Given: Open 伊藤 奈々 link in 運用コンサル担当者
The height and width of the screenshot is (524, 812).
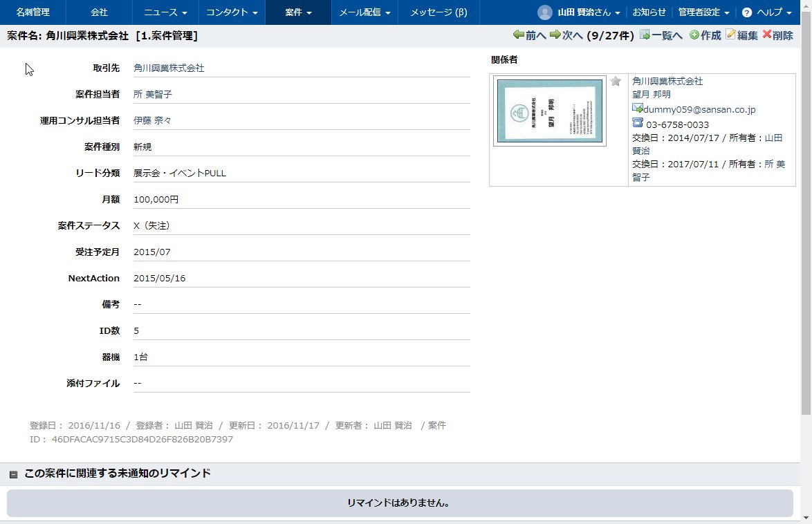Looking at the screenshot, I should tap(152, 120).
